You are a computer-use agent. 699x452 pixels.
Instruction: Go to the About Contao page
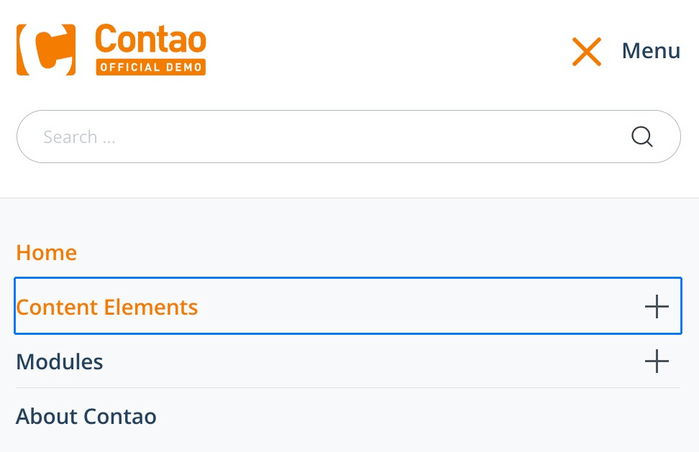click(86, 416)
